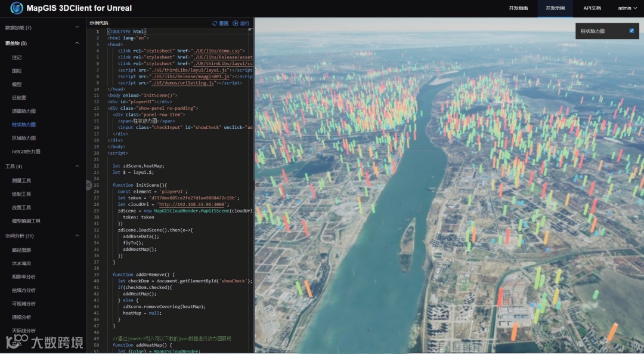Expand the 数据加载 (7) section chevron
This screenshot has height=354, width=644.
pos(77,27)
